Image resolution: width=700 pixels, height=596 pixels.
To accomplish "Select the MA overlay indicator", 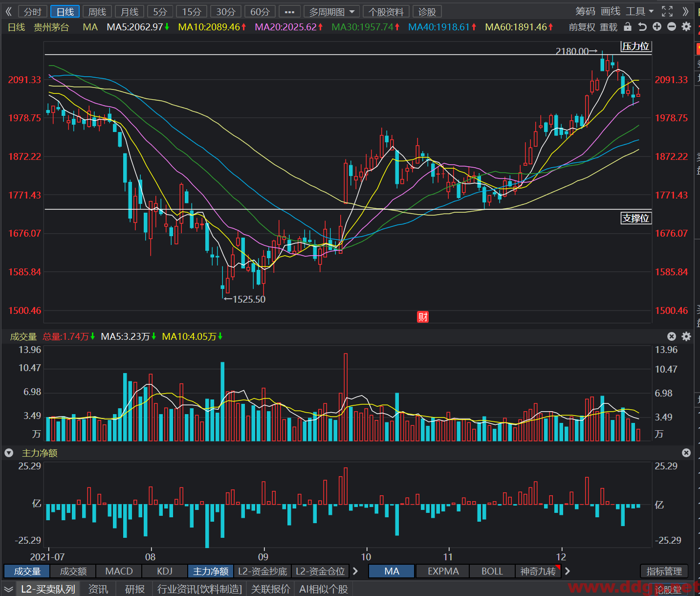I will [x=392, y=571].
